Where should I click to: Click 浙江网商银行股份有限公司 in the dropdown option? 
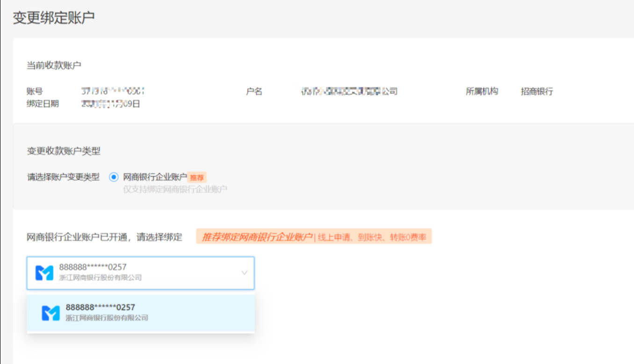point(107,318)
